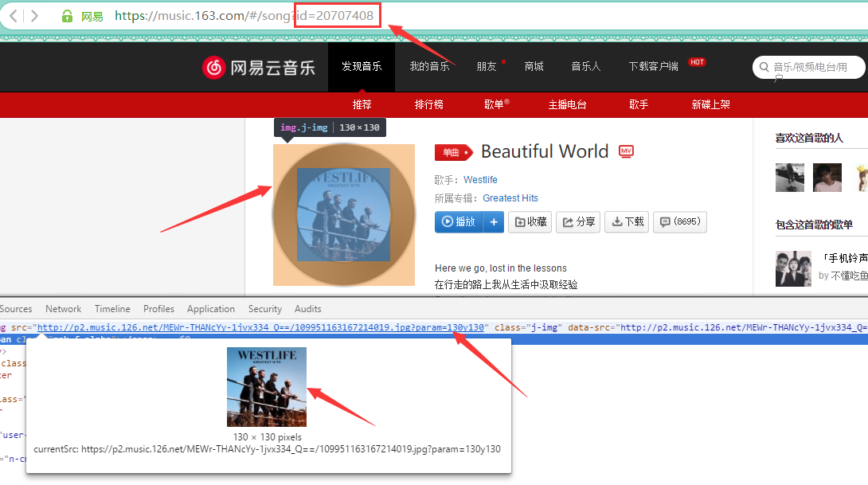Switch to the DevTools Security tab
This screenshot has height=485, width=868.
point(265,309)
